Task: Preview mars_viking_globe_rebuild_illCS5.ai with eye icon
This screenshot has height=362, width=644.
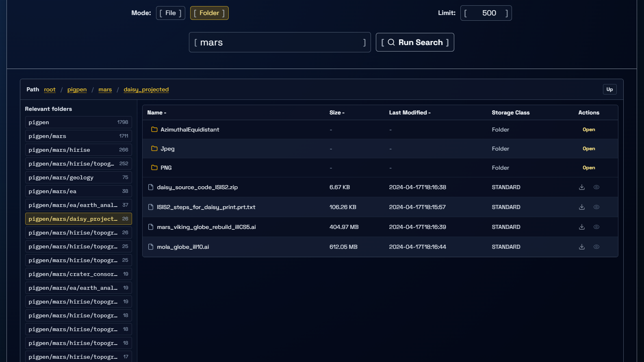Action: pyautogui.click(x=596, y=227)
